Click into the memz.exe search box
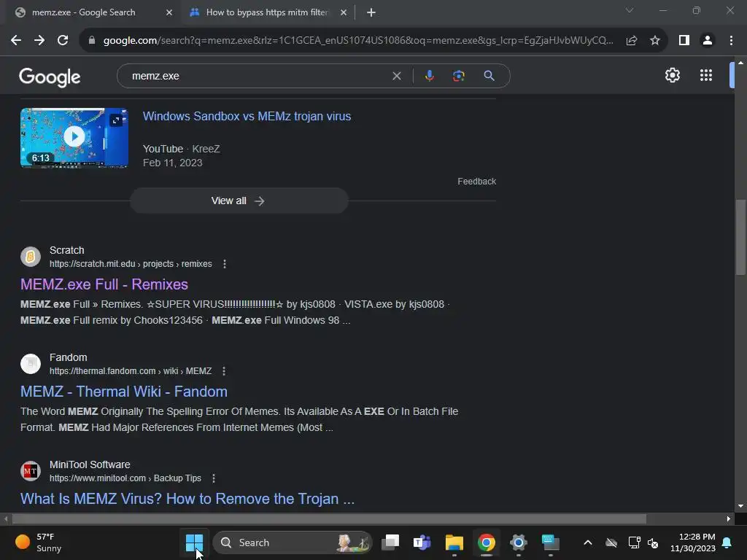The height and width of the screenshot is (560, 747). tap(258, 76)
